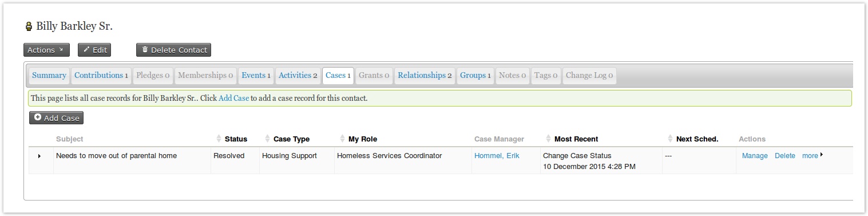Viewport: 868px width, 216px height.
Task: Open the Actions dropdown button
Action: pos(46,50)
